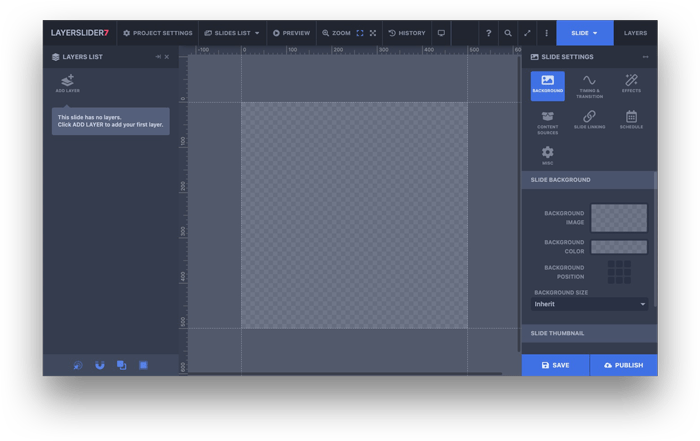Click the search magnifier icon
This screenshot has height=441, width=700.
tap(508, 33)
